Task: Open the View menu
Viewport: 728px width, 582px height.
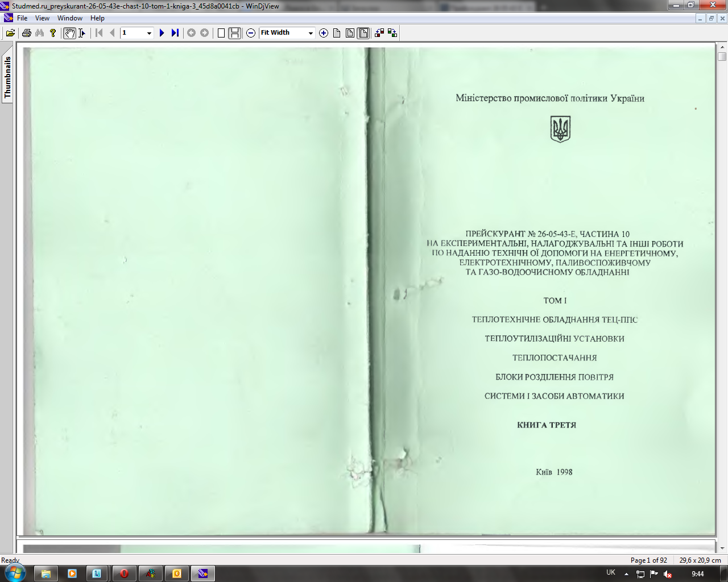Action: (42, 18)
